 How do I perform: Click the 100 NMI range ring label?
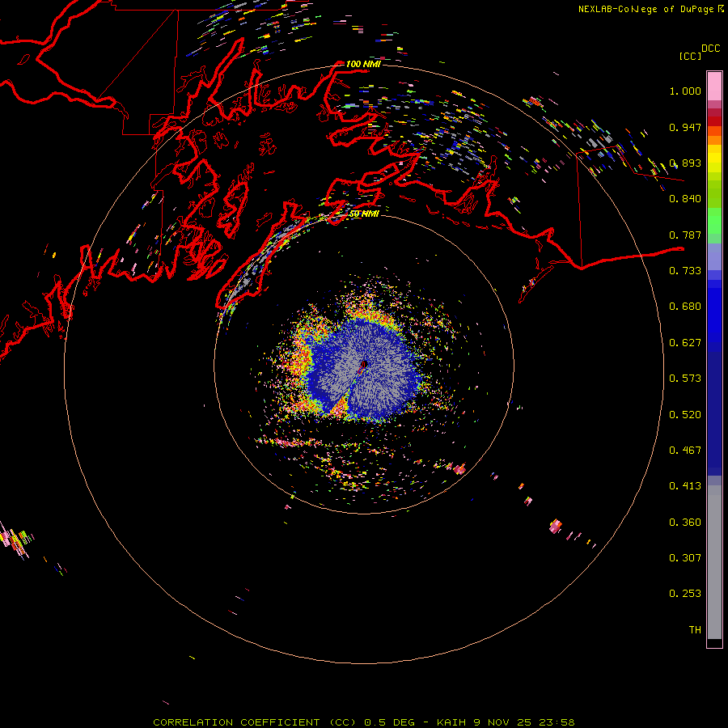coord(363,64)
